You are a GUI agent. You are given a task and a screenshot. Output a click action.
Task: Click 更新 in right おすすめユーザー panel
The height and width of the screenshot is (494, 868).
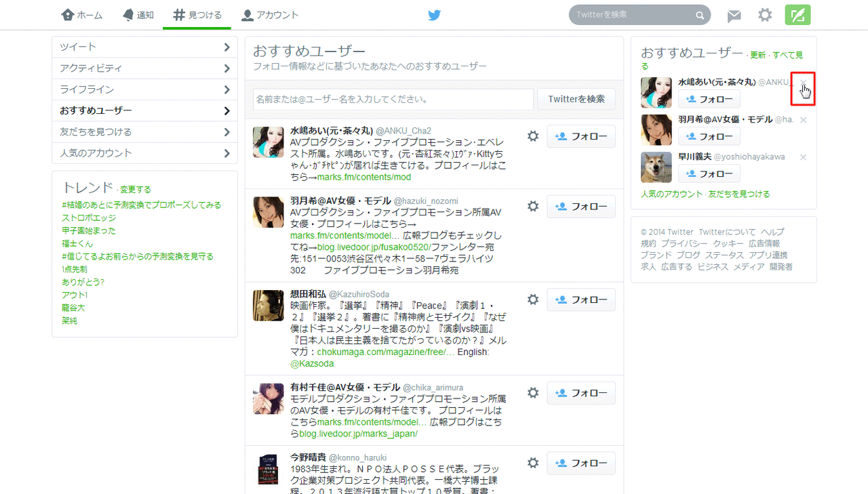(757, 55)
